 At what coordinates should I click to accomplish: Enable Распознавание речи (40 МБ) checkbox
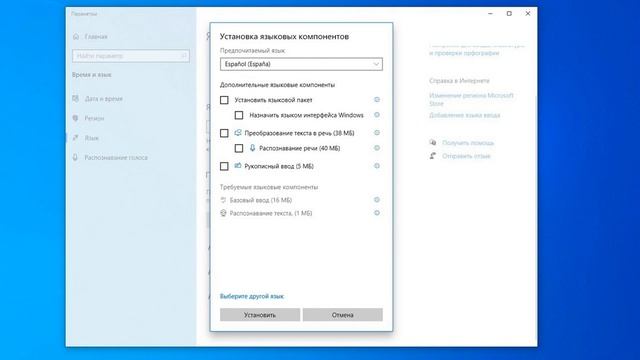(x=239, y=148)
